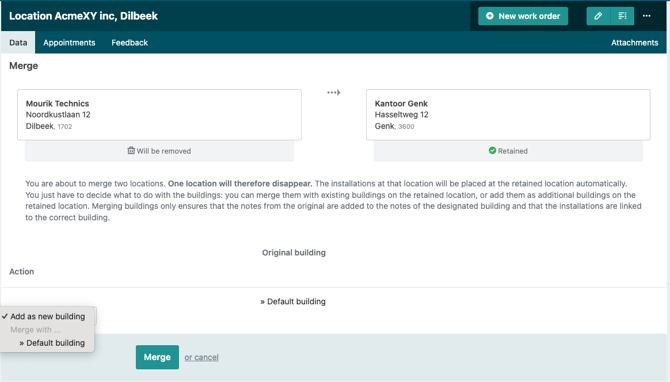
Task: Choose » Default building in the dropdown list
Action: [x=52, y=343]
